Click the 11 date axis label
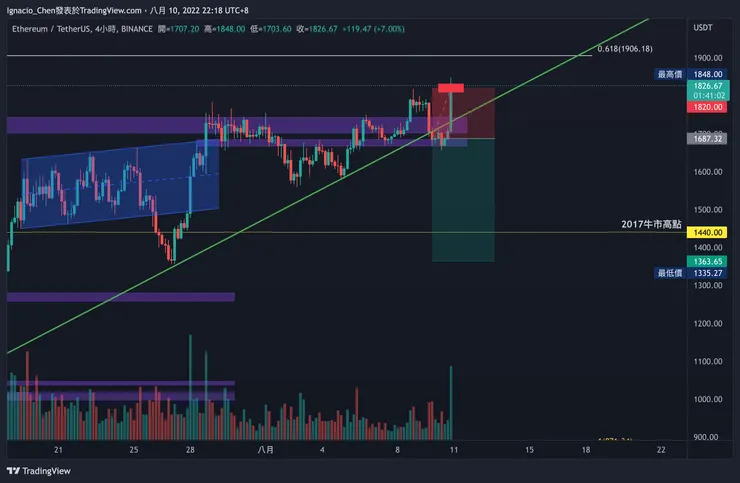 pos(454,450)
